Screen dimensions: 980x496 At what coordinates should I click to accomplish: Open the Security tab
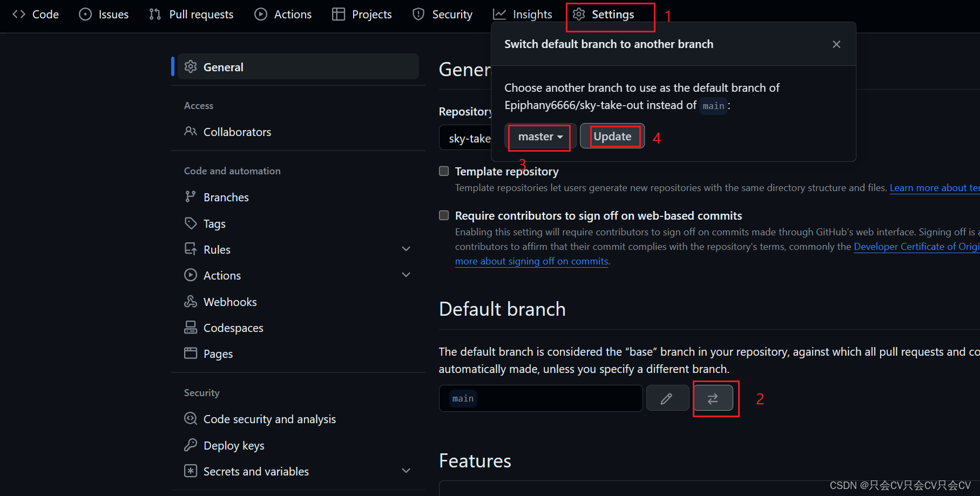pyautogui.click(x=442, y=15)
